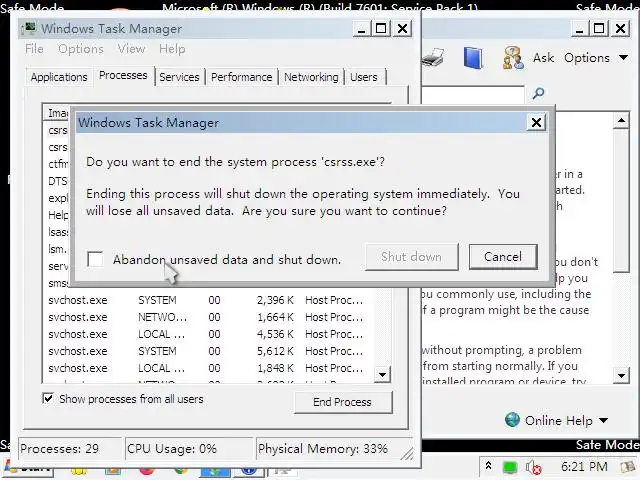The height and width of the screenshot is (480, 640).
Task: Click the Host Proc... description in the 5,612 K row
Action: [x=334, y=351]
